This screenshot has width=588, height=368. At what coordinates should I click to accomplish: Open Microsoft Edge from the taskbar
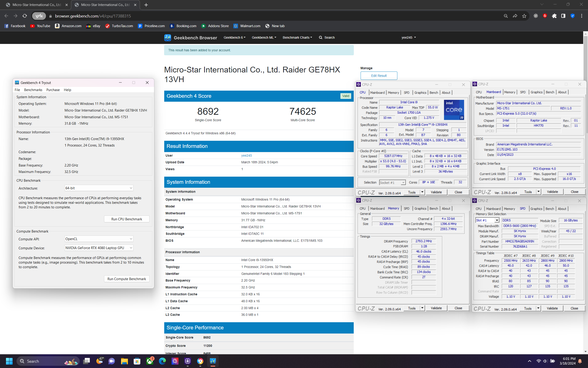(162, 361)
